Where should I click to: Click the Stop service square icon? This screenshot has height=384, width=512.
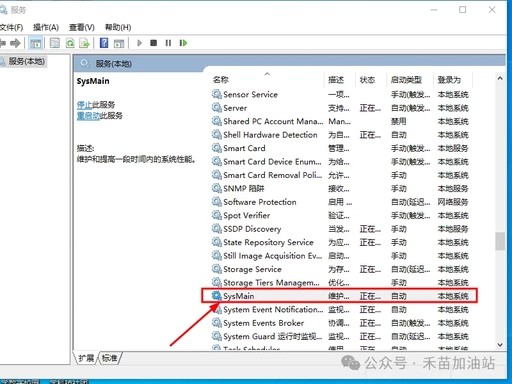tap(154, 43)
